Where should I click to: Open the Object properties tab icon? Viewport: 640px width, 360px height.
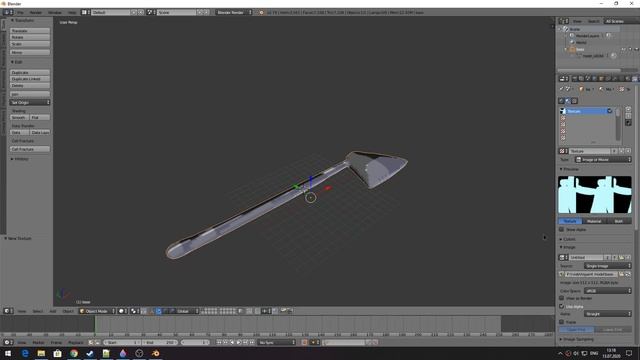601,78
